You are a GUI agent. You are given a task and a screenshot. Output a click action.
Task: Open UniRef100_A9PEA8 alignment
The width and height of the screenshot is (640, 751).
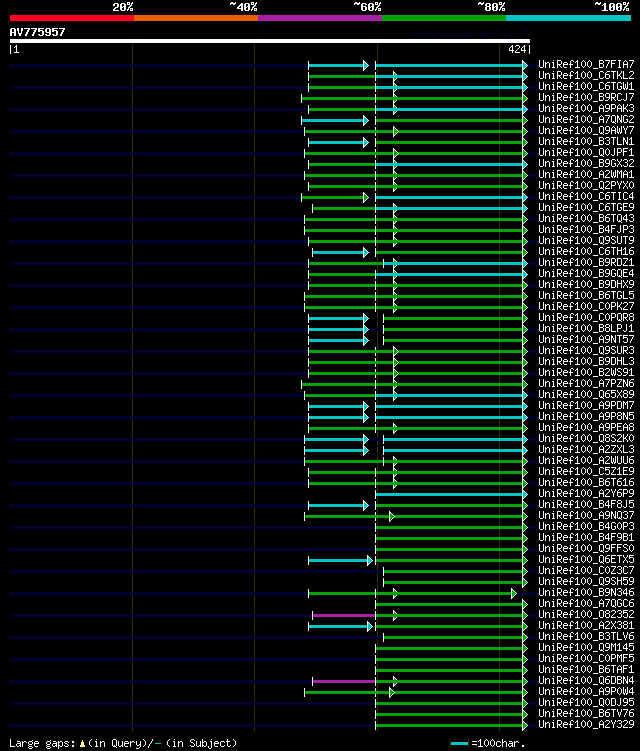(x=586, y=428)
